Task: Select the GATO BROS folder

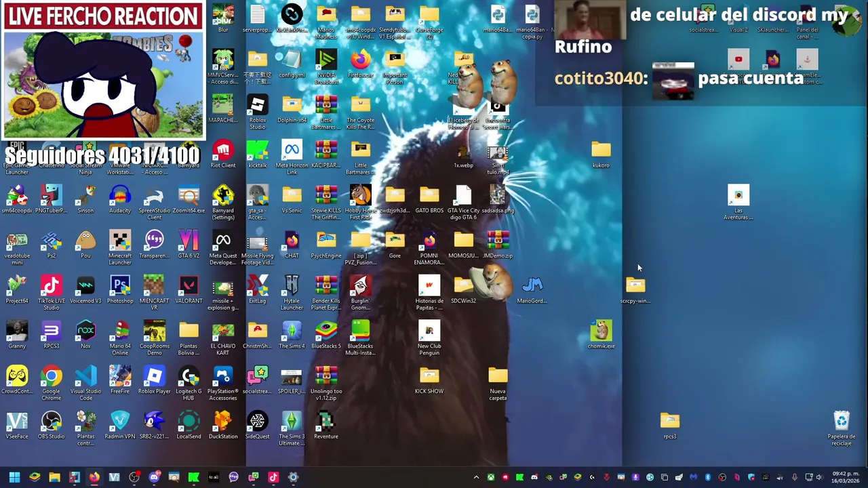Action: point(429,201)
